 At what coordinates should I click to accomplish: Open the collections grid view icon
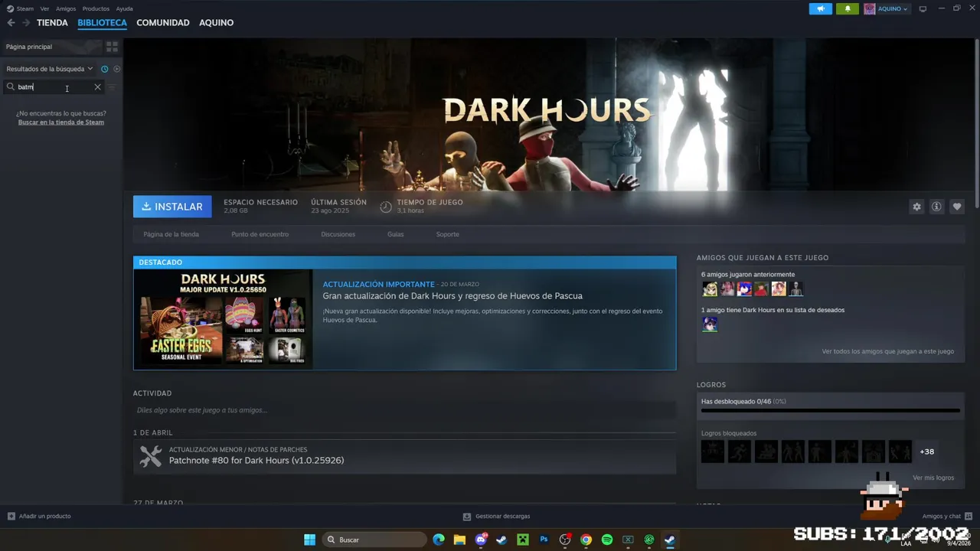[x=112, y=47]
